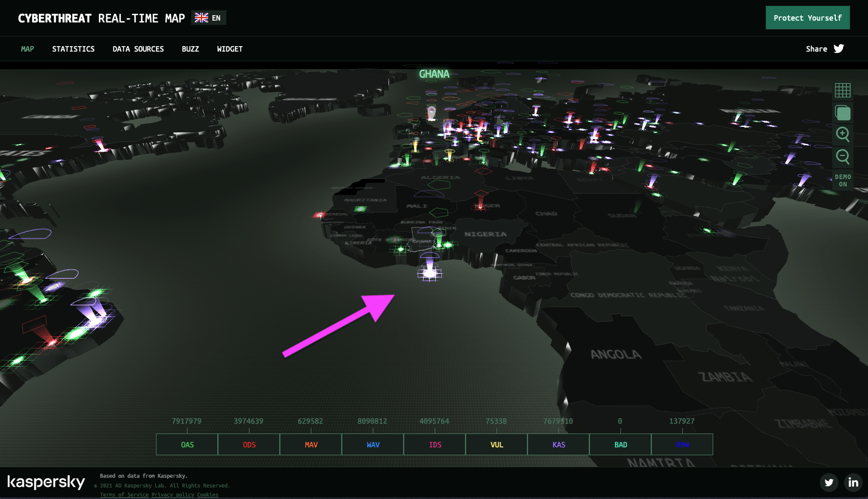Toggle the IDS detection filter
Viewport: 868px width, 499px height.
(x=435, y=444)
